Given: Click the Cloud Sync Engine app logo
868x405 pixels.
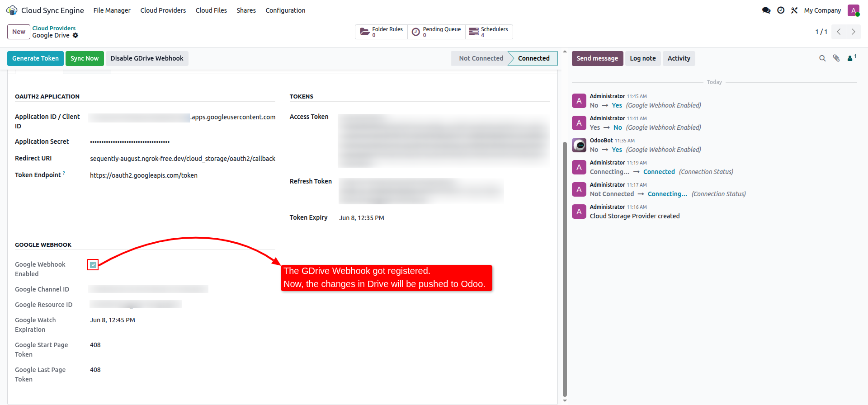Looking at the screenshot, I should (12, 10).
